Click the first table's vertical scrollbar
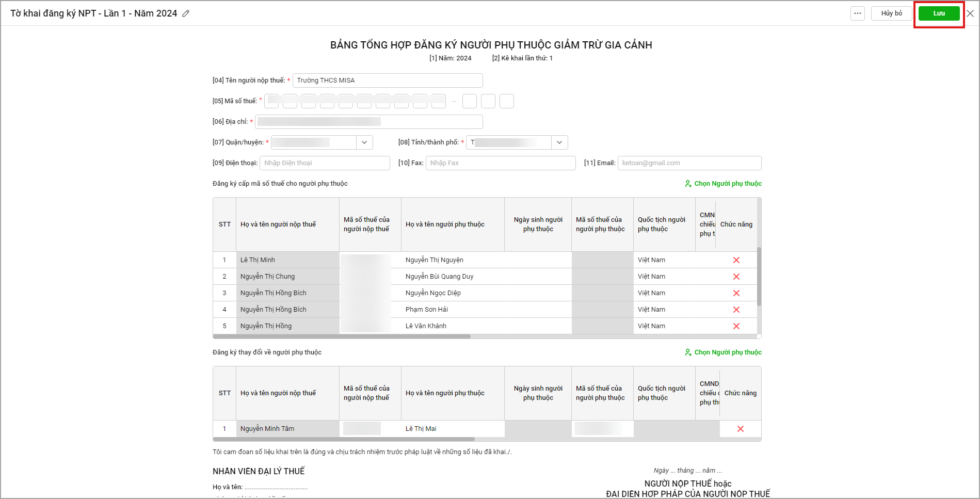Image resolution: width=980 pixels, height=499 pixels. click(x=759, y=276)
